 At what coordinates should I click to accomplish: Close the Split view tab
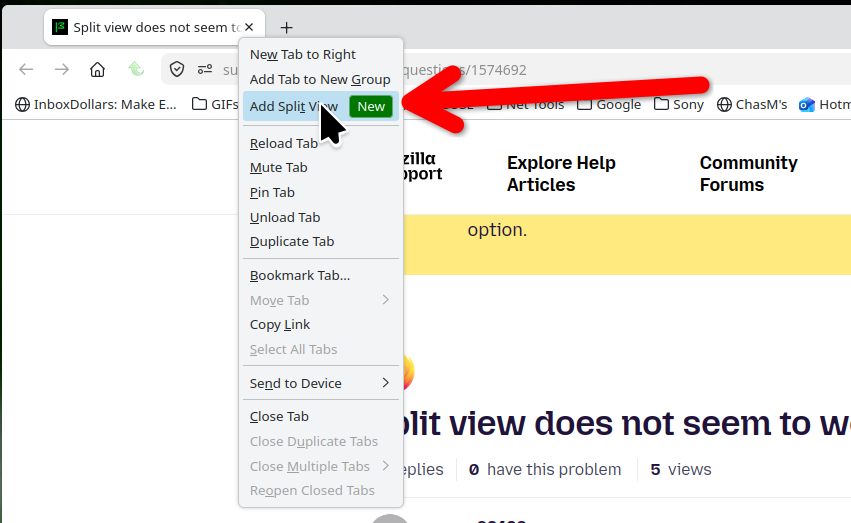click(249, 27)
